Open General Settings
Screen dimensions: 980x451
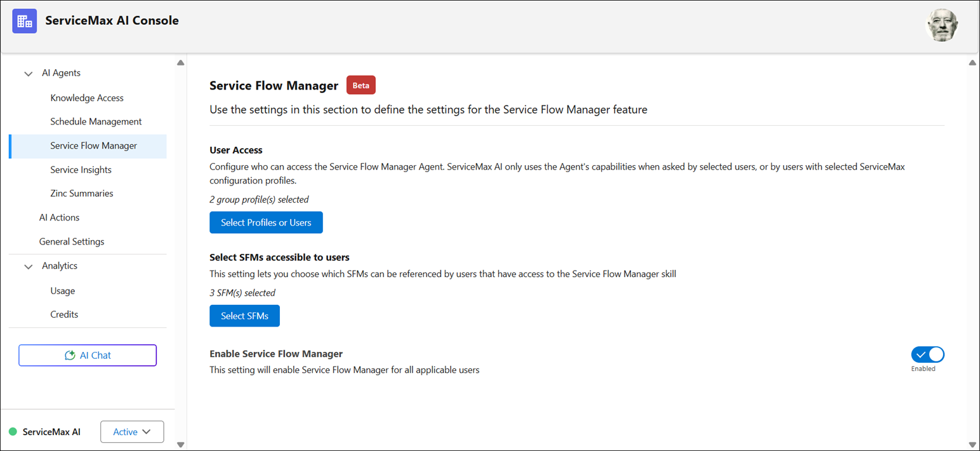coord(72,241)
